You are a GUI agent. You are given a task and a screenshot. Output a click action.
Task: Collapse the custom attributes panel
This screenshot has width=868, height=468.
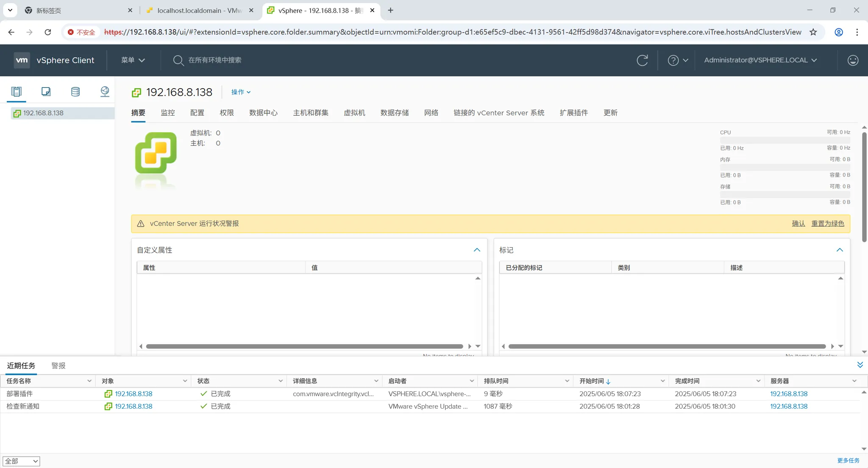477,250
